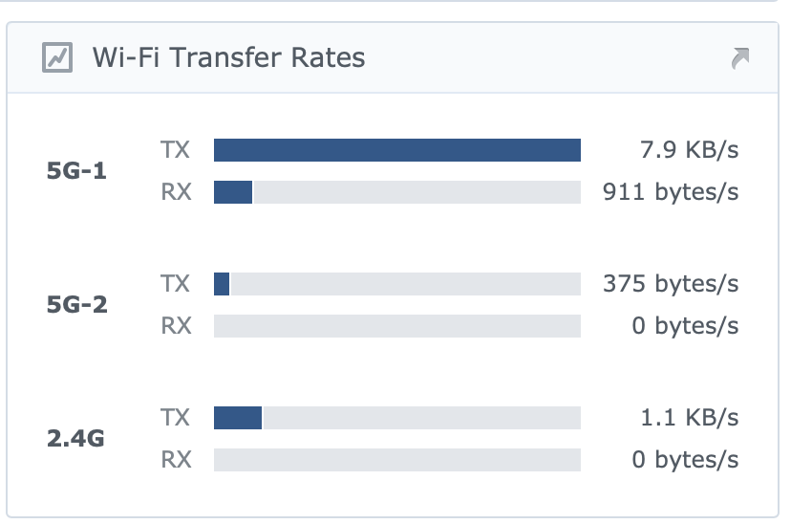Click the 5G-1 RX progress bar
812x524 pixels.
(397, 192)
